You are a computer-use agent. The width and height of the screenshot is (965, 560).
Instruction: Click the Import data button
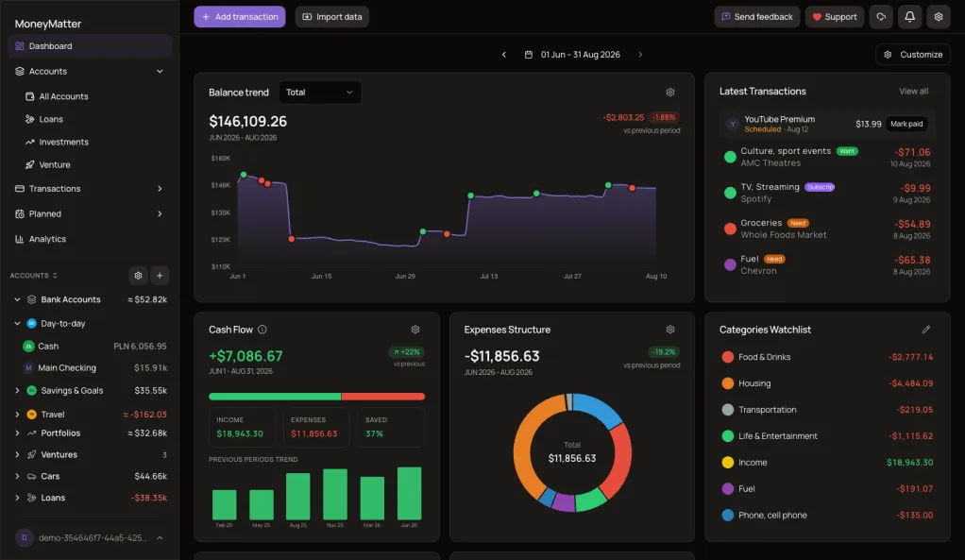(x=331, y=17)
